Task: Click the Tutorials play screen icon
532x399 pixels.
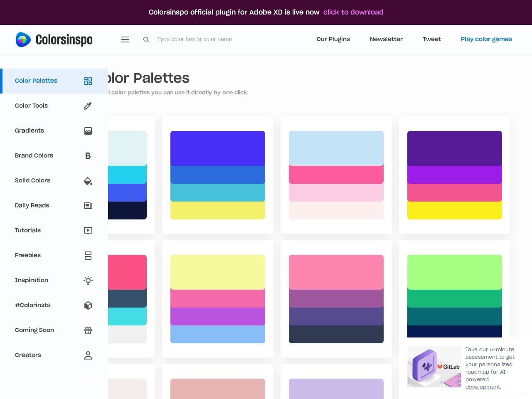Action: (x=88, y=231)
